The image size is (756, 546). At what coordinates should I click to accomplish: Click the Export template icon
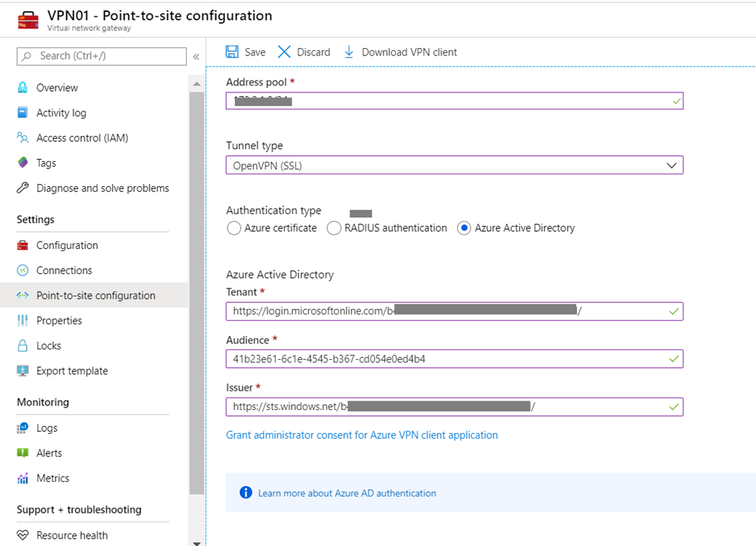pyautogui.click(x=23, y=370)
